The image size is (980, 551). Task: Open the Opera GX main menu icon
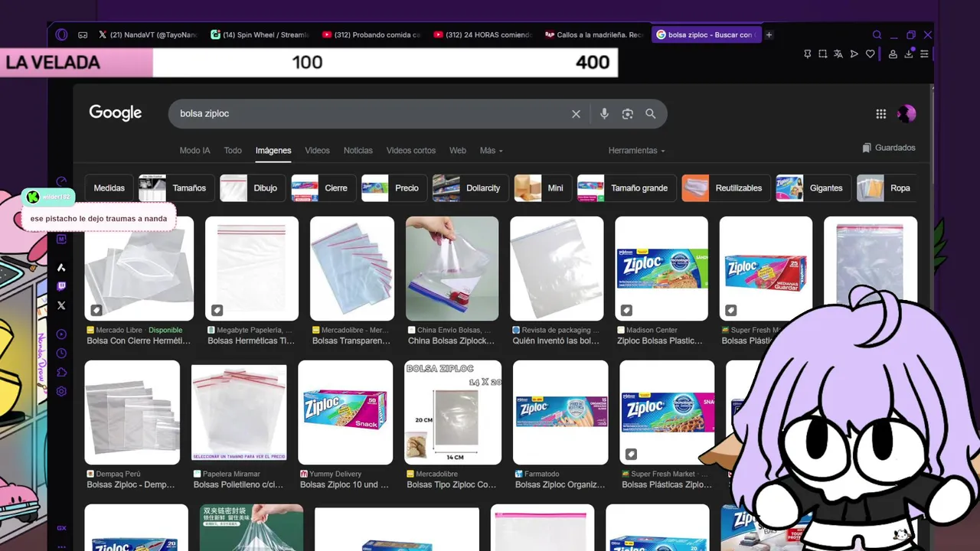click(x=62, y=34)
